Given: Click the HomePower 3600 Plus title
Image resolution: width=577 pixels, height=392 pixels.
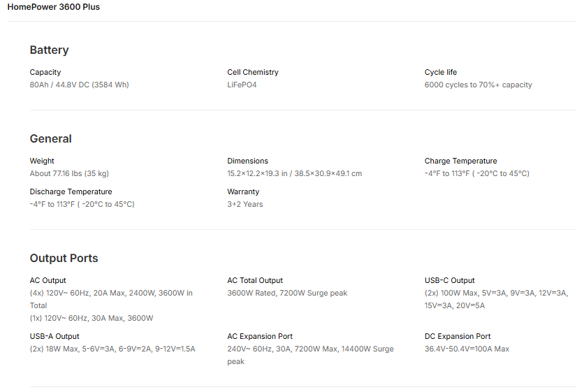Looking at the screenshot, I should click(x=54, y=7).
